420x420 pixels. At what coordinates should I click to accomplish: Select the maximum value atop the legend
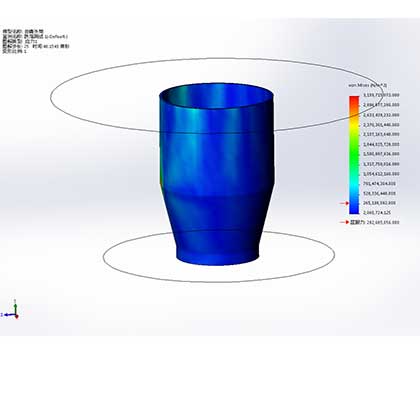click(x=381, y=95)
